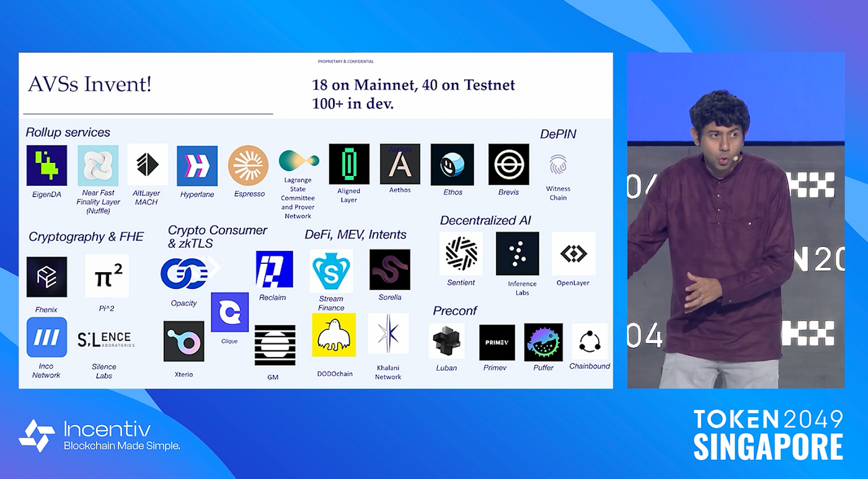
Task: Select the Primev logo
Action: tap(497, 342)
